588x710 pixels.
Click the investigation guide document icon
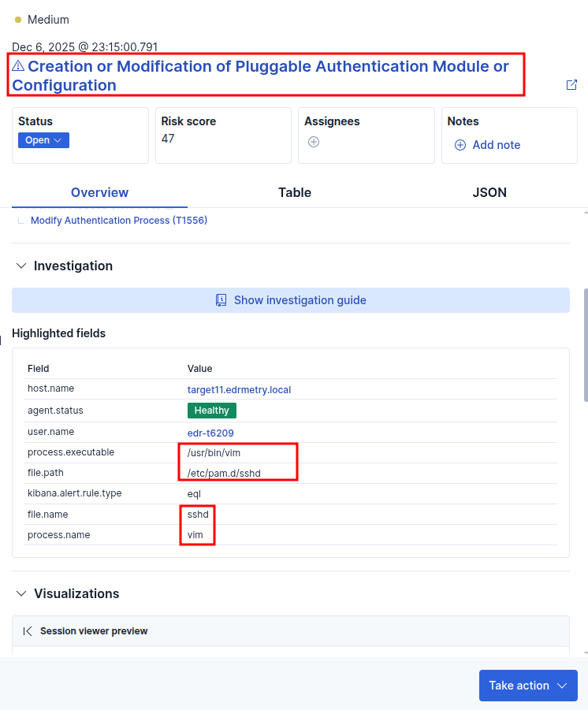pos(221,300)
